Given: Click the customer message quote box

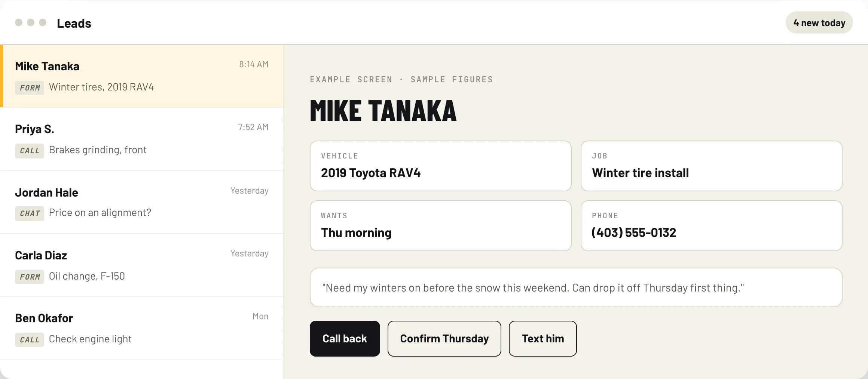Looking at the screenshot, I should click(576, 287).
